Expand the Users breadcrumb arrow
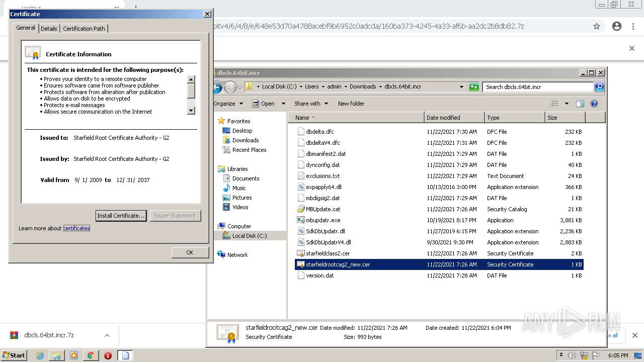Viewport: 644px width, 362px height. point(323,86)
